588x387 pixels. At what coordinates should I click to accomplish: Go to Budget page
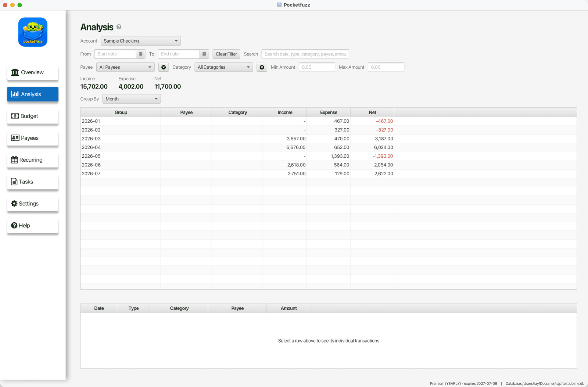point(33,116)
